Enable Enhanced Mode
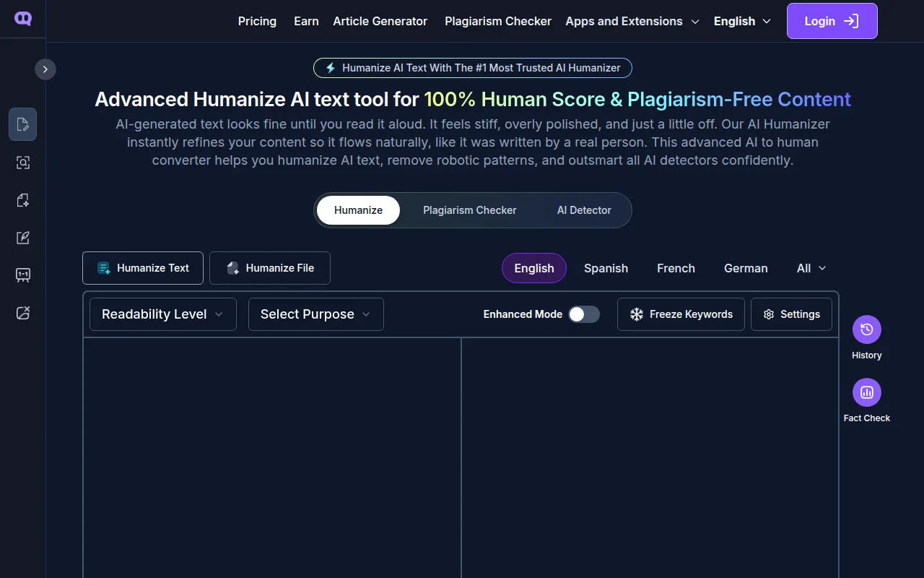Screen dimensions: 924x578 point(584,314)
